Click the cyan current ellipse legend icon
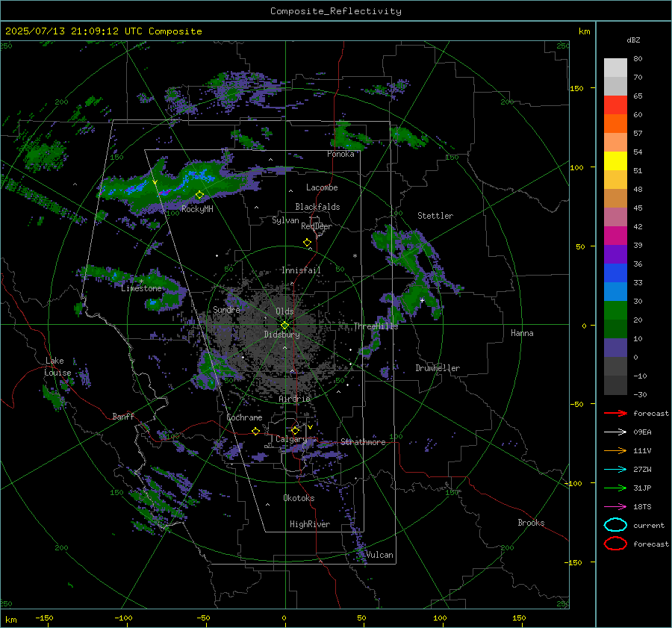The height and width of the screenshot is (628, 672). pyautogui.click(x=615, y=525)
